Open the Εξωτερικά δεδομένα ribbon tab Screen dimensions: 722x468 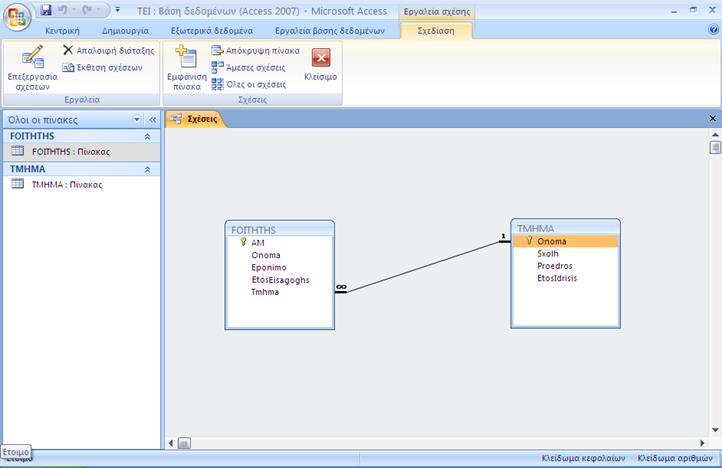(x=211, y=31)
